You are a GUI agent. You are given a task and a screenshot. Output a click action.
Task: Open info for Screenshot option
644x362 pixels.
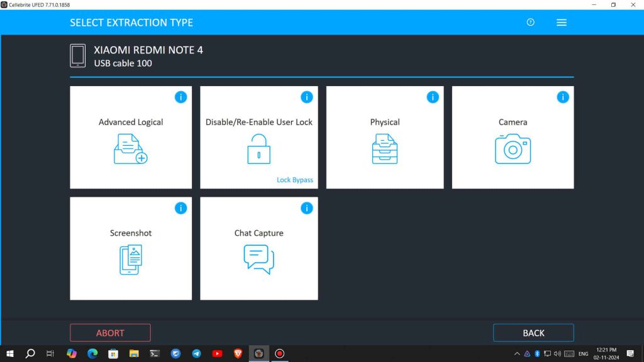[180, 208]
